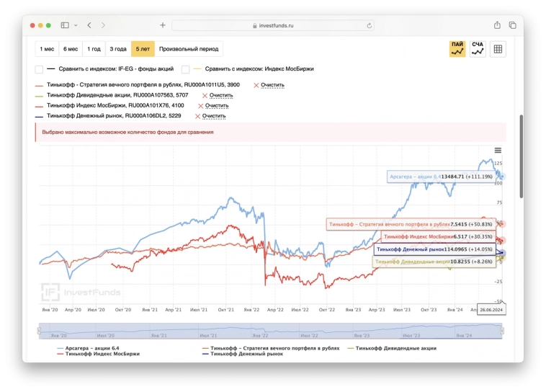Switch chart to ПАЙ mode
Screen dimensions: 546x392
click(457, 49)
